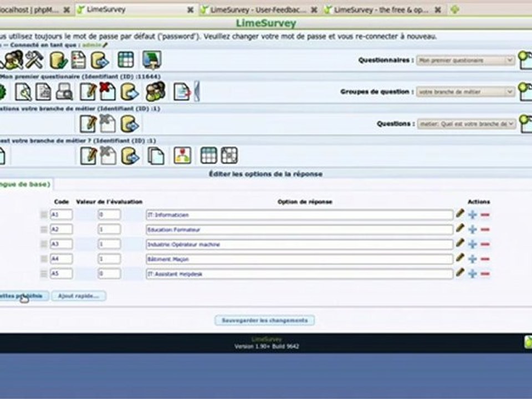Export current question database arrow icon
This screenshot has height=399, width=532.
pyautogui.click(x=130, y=156)
